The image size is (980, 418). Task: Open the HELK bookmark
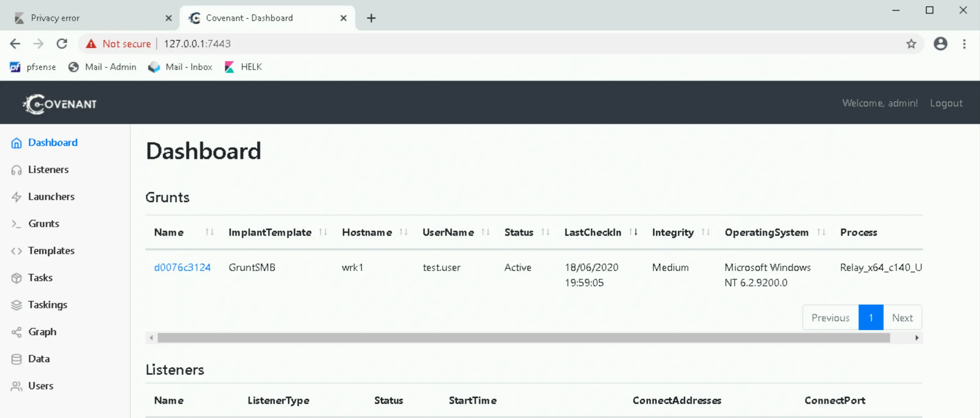point(243,67)
